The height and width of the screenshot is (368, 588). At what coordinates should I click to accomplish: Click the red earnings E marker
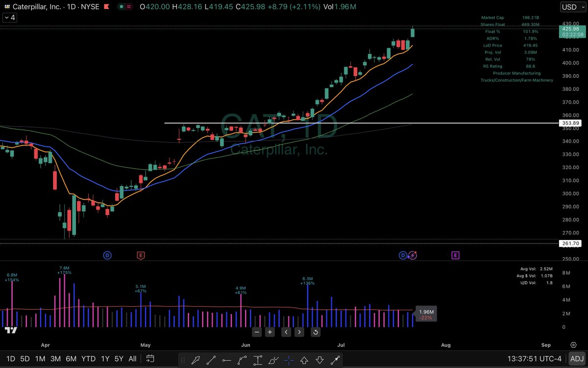tap(141, 255)
